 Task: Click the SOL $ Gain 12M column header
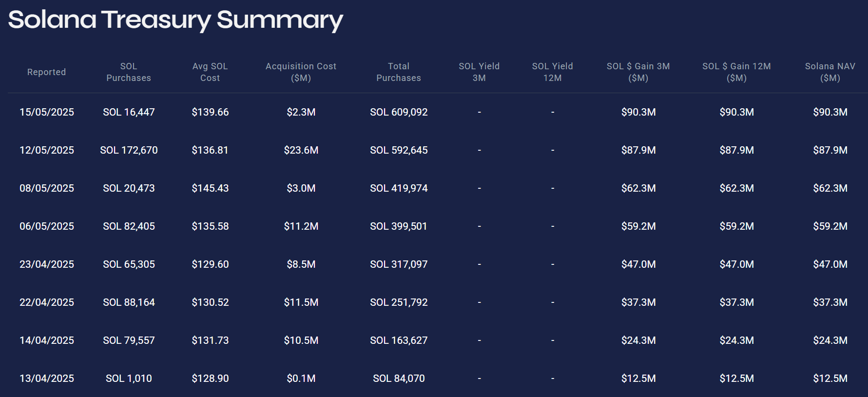[737, 72]
